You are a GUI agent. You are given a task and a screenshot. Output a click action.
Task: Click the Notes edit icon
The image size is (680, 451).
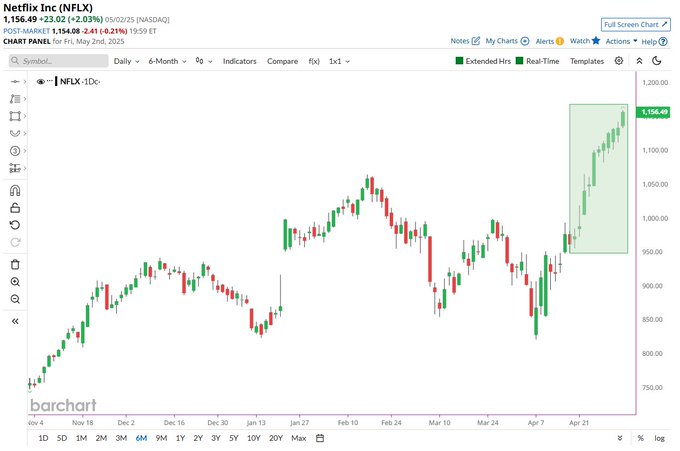pyautogui.click(x=476, y=41)
